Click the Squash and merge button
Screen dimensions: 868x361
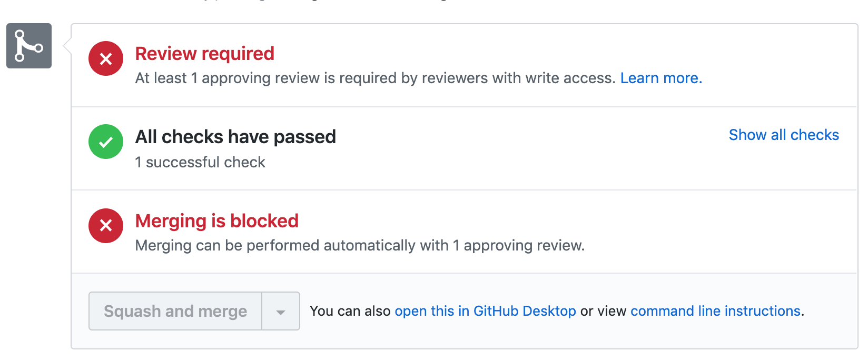(175, 311)
